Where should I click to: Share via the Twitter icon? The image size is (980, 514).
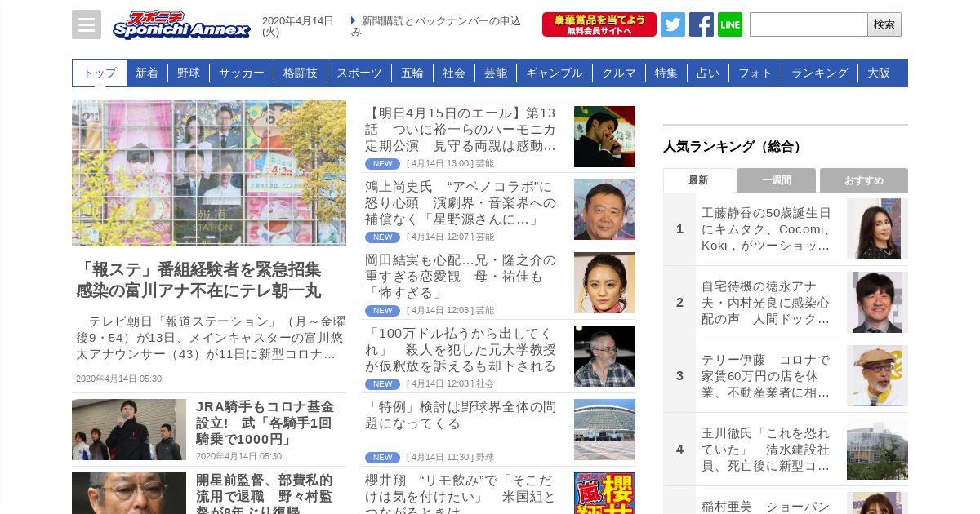(673, 24)
